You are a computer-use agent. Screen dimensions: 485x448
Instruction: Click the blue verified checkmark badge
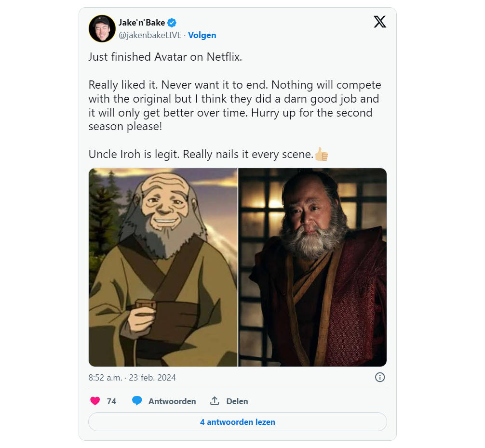[172, 23]
